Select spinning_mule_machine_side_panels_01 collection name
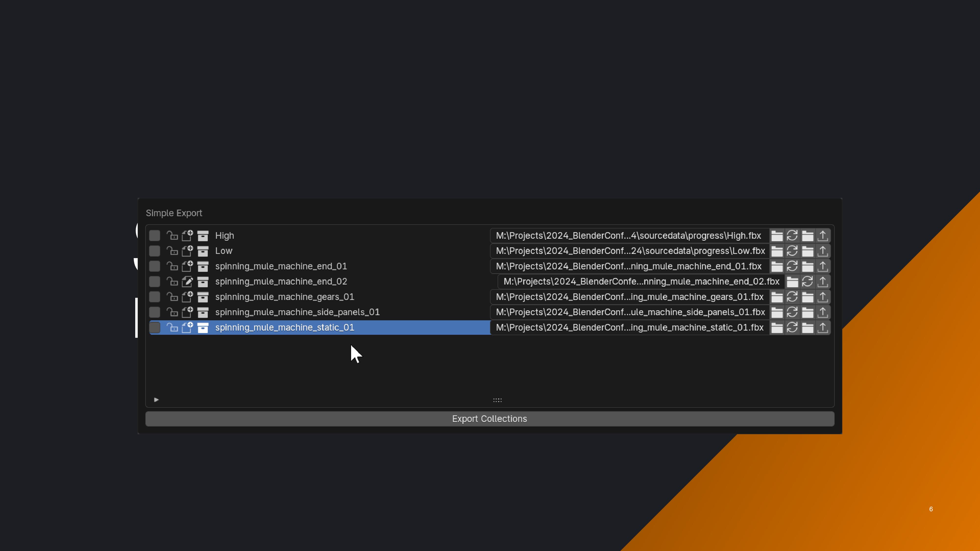 click(x=297, y=312)
